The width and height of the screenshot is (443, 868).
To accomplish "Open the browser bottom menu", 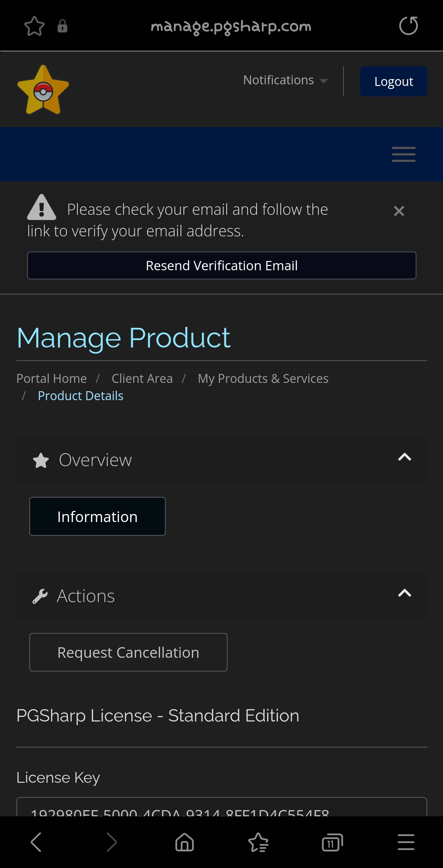I will (406, 842).
